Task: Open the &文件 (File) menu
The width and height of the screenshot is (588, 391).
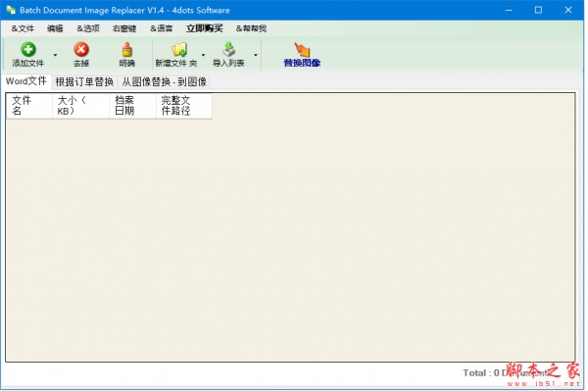Action: (23, 28)
